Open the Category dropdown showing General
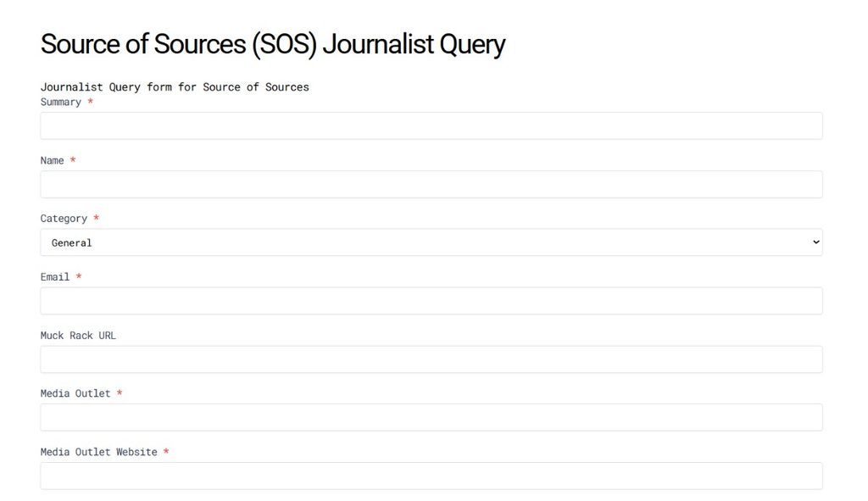The image size is (868, 501). coord(431,242)
